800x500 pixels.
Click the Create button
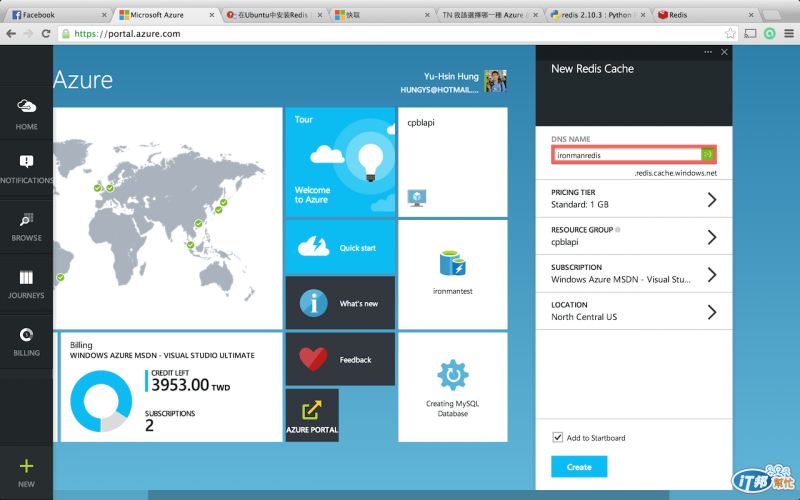[579, 466]
